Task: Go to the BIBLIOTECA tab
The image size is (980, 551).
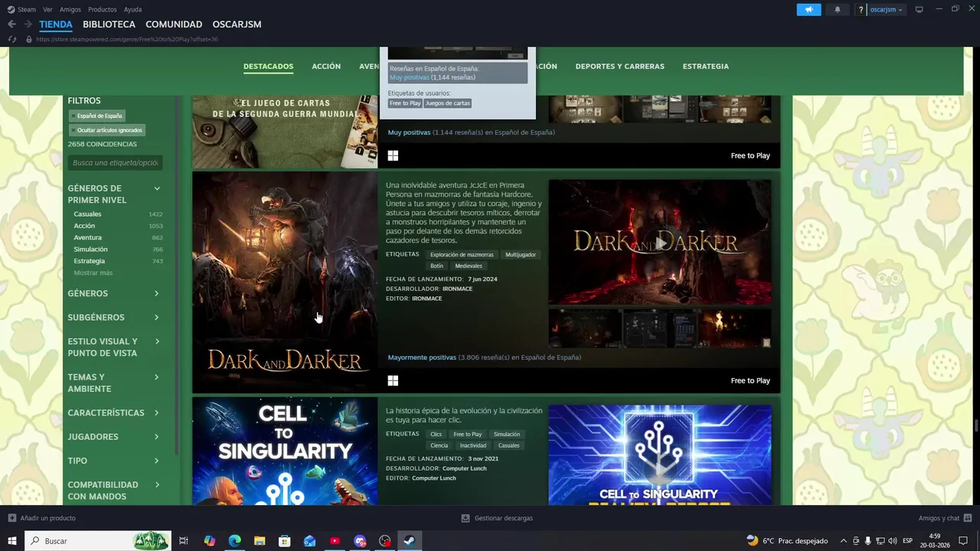Action: coord(109,24)
